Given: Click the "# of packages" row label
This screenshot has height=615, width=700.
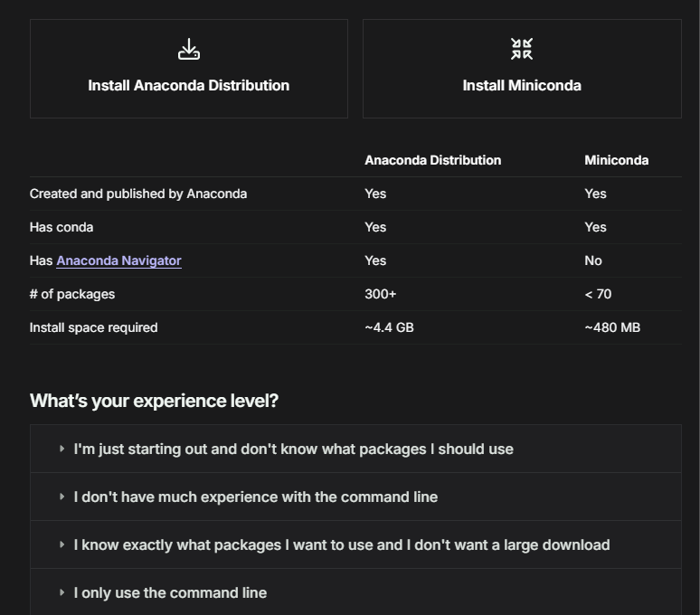Looking at the screenshot, I should [x=71, y=294].
